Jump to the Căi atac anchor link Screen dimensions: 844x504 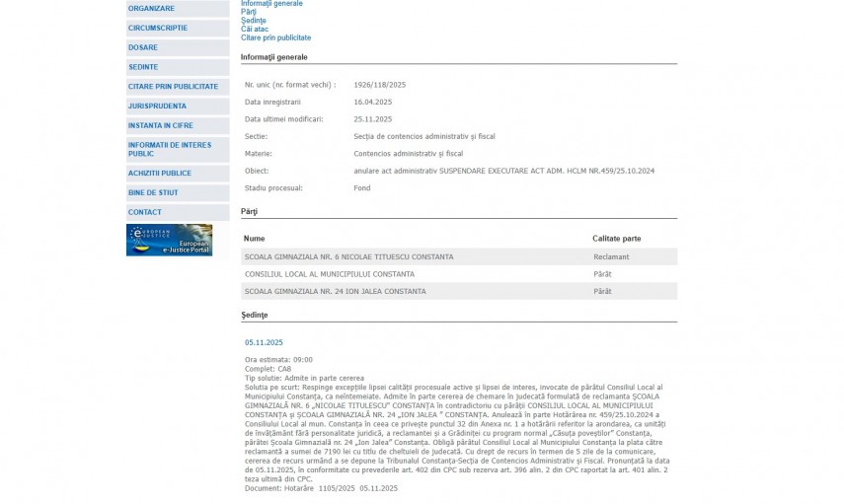tap(254, 30)
